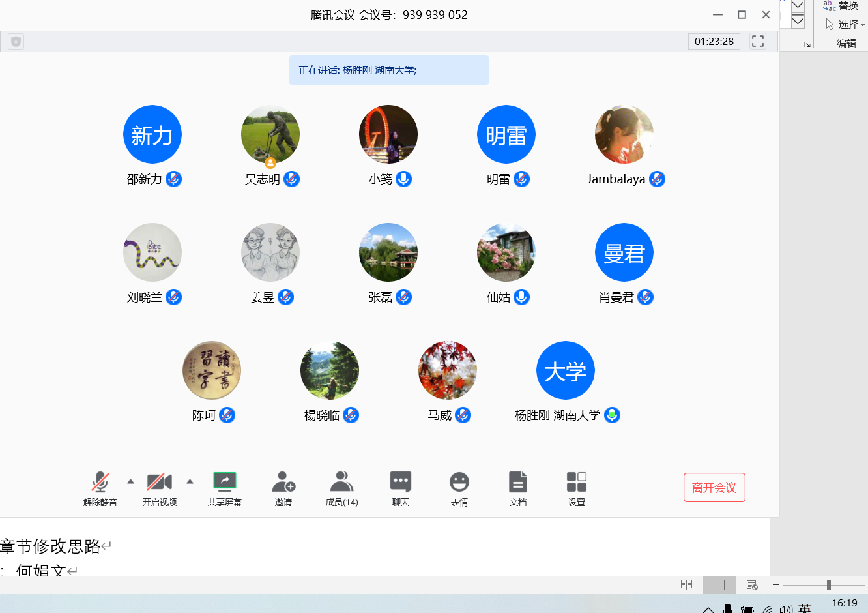This screenshot has height=613, width=868.
Task: Click the 01:23:28 meeting timer
Action: point(714,41)
